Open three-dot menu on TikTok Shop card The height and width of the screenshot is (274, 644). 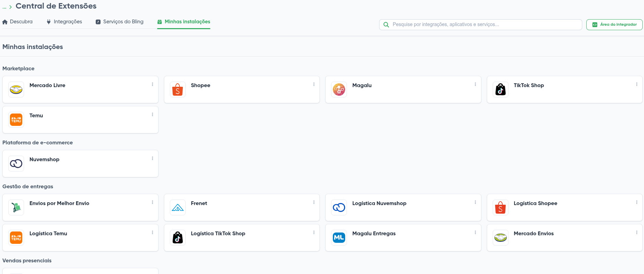(637, 84)
